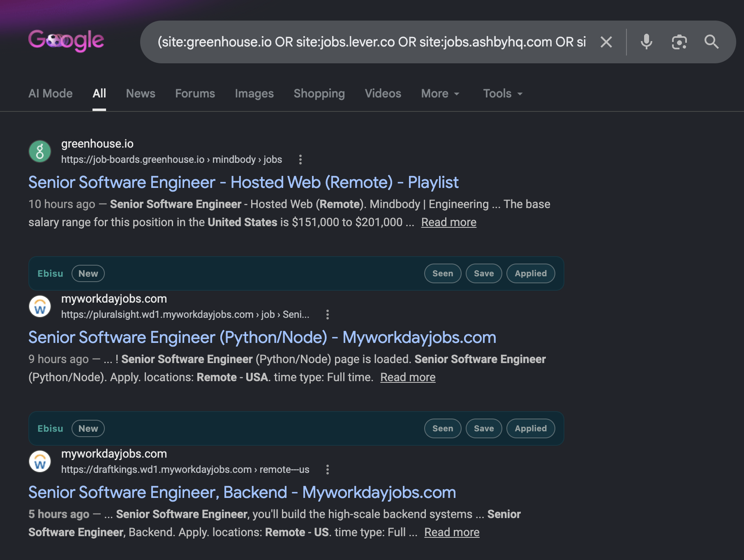Screen dimensions: 744x560
Task: Click the draftkings.wd1.myworkdayjobs.com URL
Action: coord(185,470)
